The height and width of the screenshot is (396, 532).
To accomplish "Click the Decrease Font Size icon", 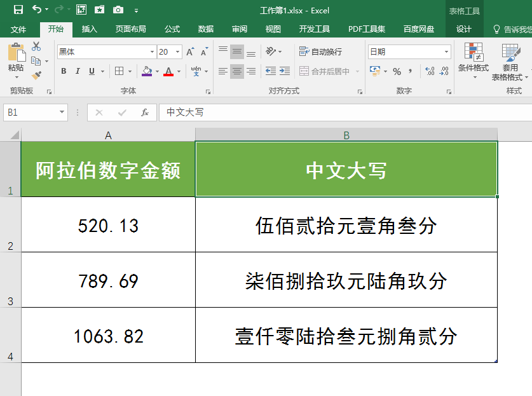I will pyautogui.click(x=204, y=51).
